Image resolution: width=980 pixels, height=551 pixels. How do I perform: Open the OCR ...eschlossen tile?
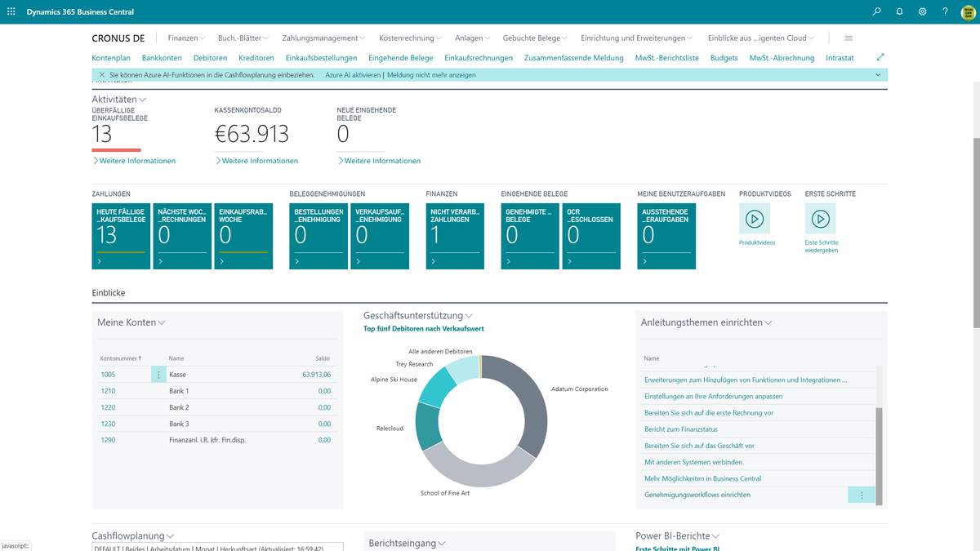tap(591, 236)
